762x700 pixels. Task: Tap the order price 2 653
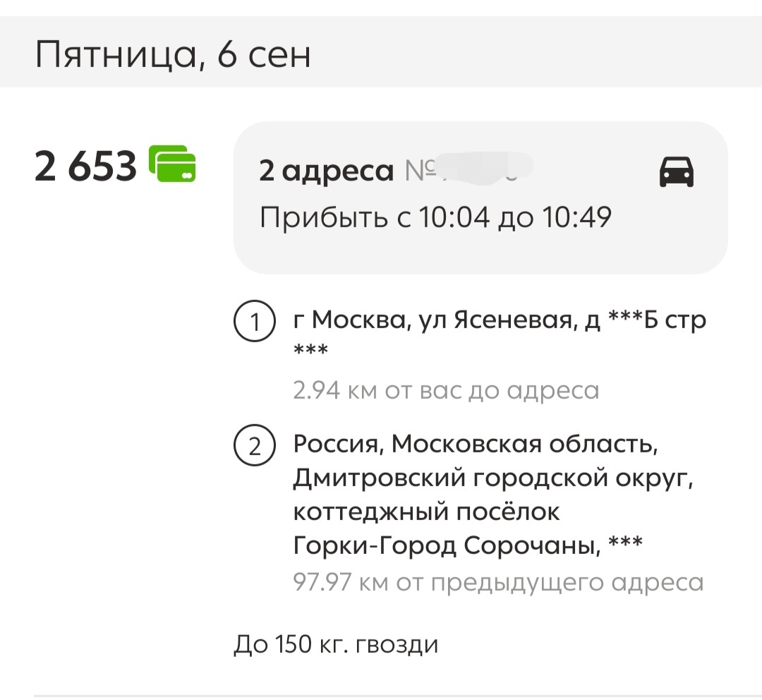click(85, 166)
